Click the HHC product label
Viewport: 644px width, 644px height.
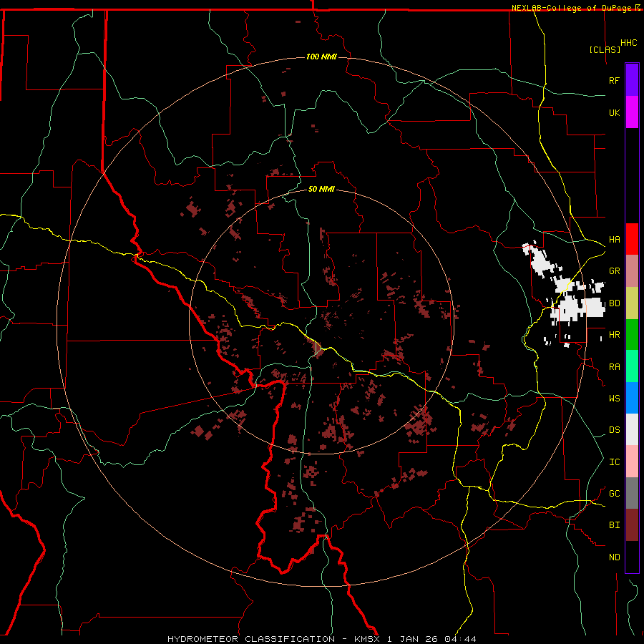coord(629,43)
